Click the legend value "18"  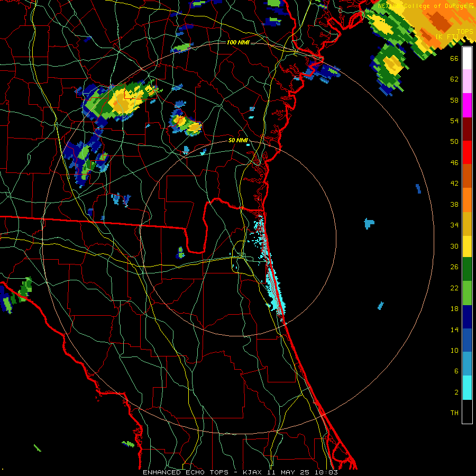tap(454, 309)
